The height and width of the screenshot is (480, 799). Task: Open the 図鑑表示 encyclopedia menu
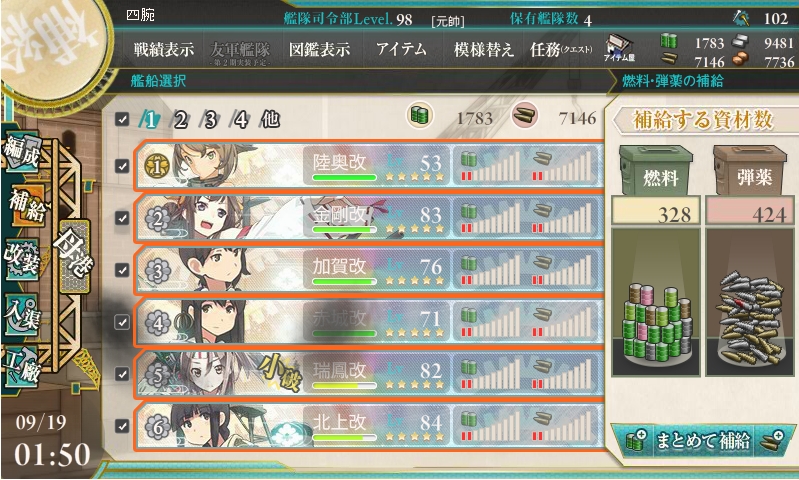[319, 49]
